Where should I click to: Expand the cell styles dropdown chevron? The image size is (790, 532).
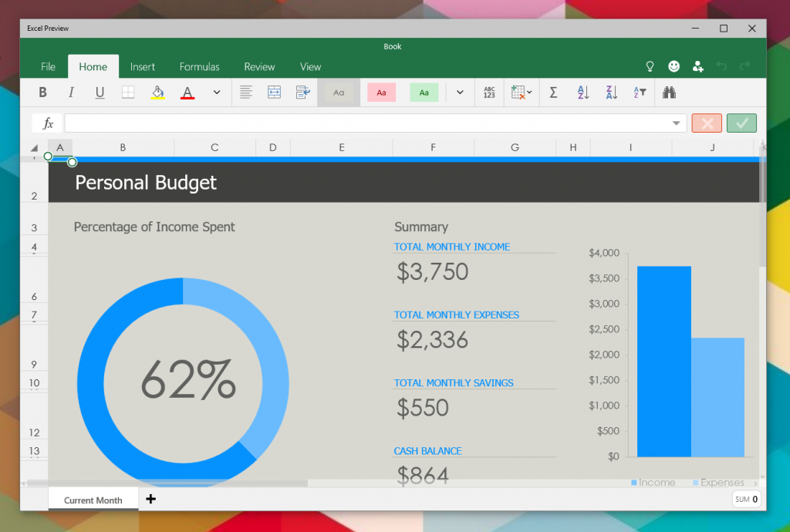tap(459, 92)
